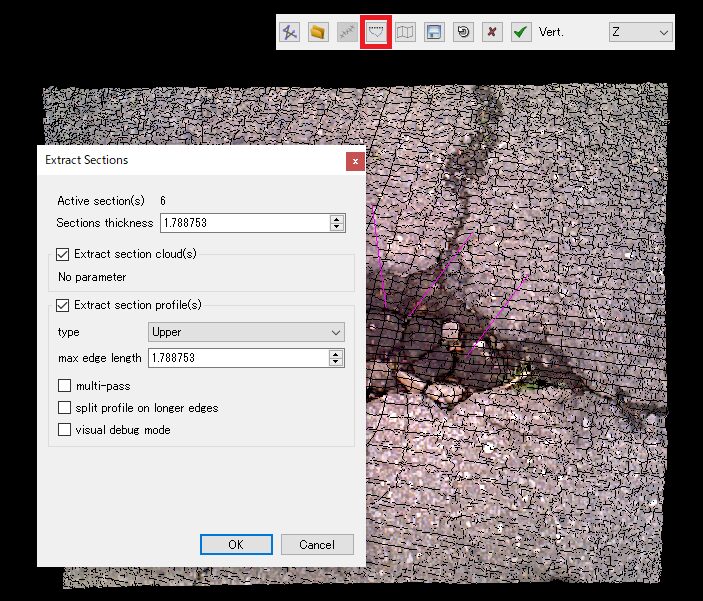This screenshot has height=601, width=703.
Task: Click the max edge length input field
Action: (x=237, y=358)
